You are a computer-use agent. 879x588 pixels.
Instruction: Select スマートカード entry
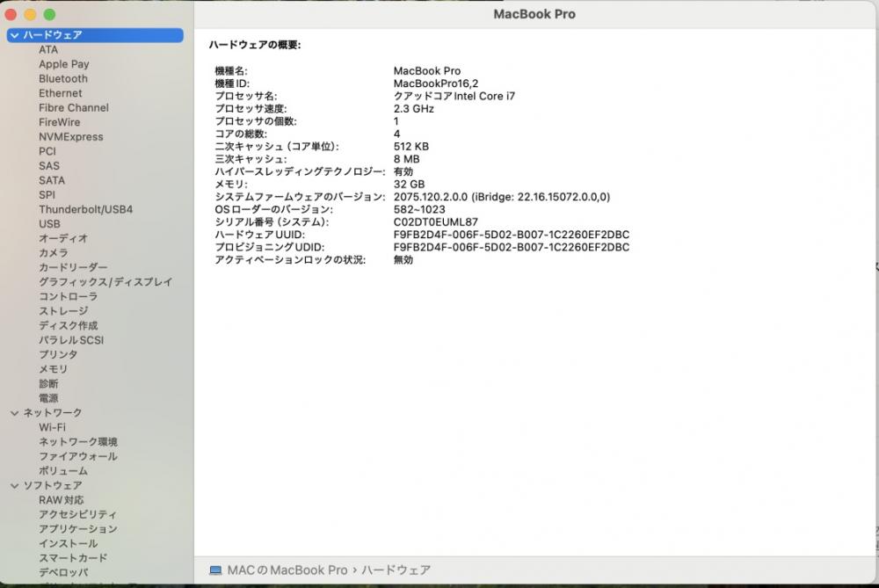73,559
